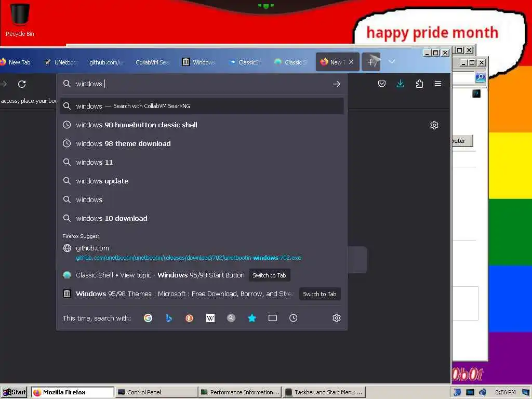Switch to Tab for Windows 95/98 Themes

[320, 294]
